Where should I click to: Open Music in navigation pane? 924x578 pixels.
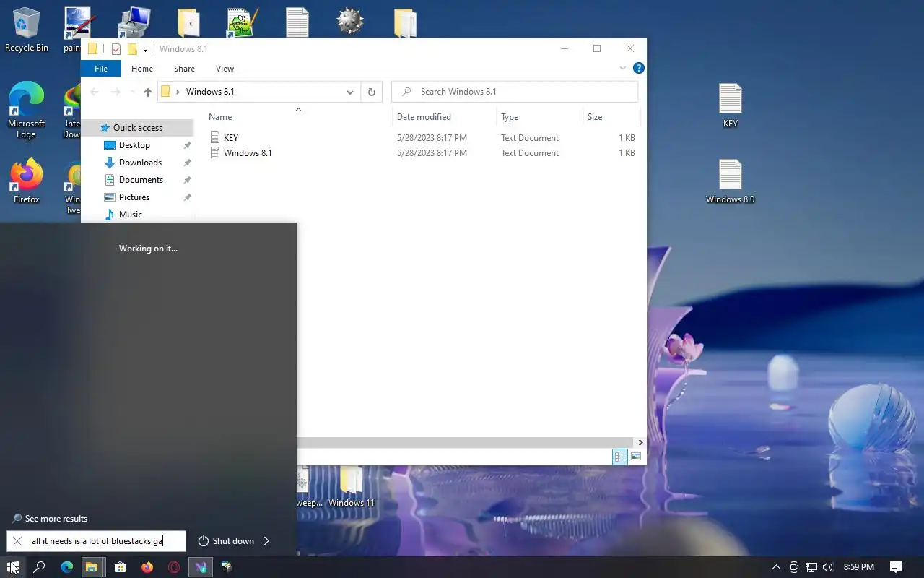[130, 215]
